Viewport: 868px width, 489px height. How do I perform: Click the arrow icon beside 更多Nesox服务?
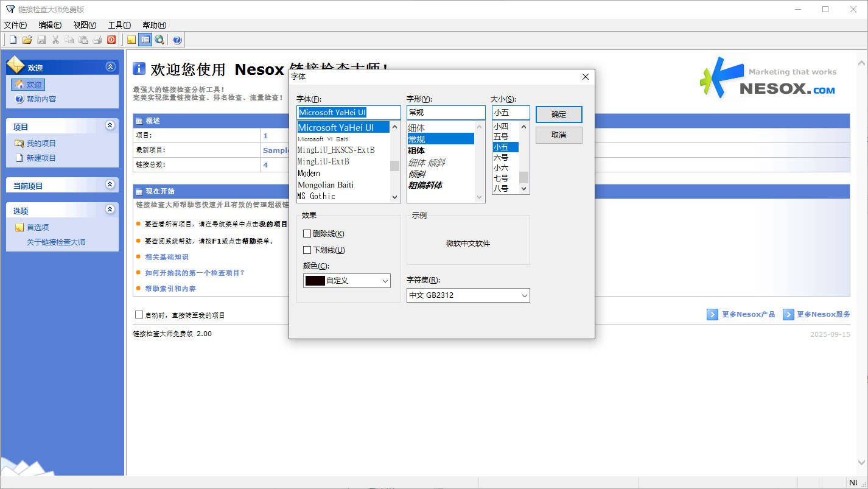(x=788, y=314)
